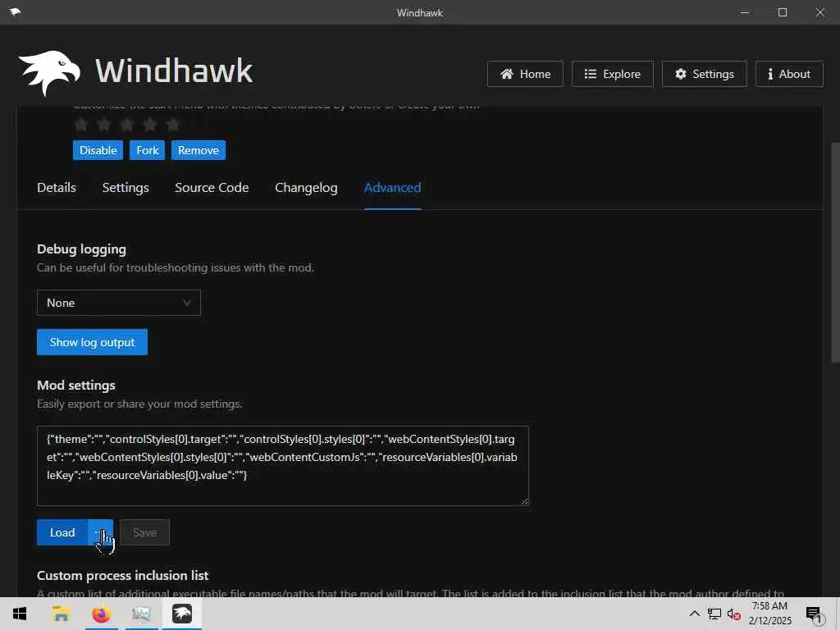Image resolution: width=840 pixels, height=630 pixels.
Task: Click the Windhawk eagle logo
Action: click(x=49, y=73)
